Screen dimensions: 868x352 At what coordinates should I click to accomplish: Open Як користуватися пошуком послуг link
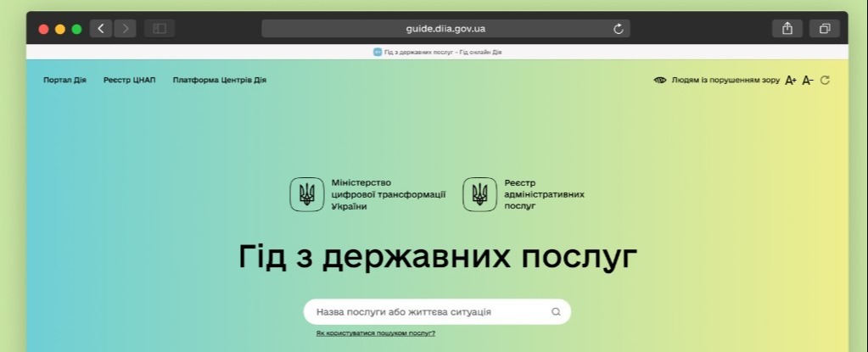tap(375, 333)
